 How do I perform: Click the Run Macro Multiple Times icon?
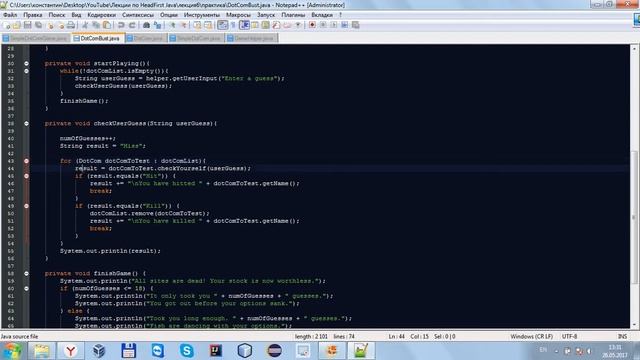(344, 25)
